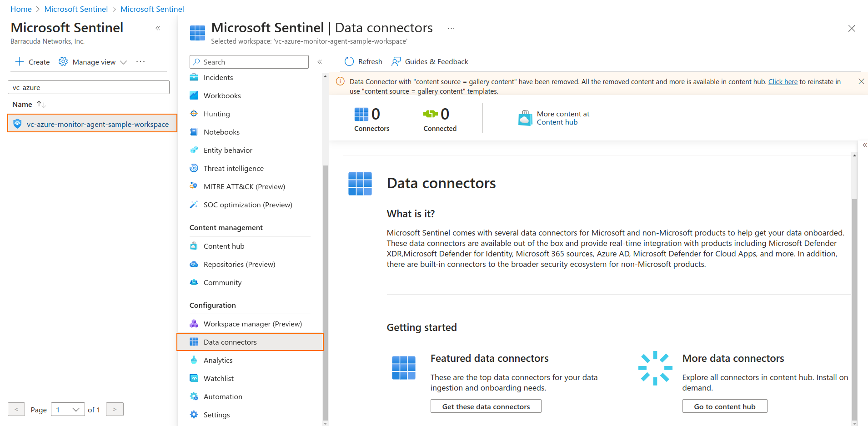Open the header ellipsis more options
The image size is (868, 426).
451,28
